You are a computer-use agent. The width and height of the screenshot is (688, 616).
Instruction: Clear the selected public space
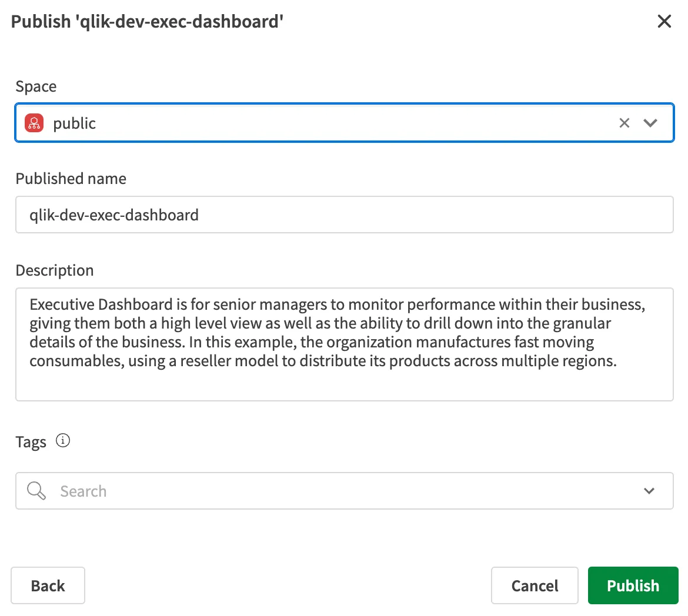pos(624,123)
